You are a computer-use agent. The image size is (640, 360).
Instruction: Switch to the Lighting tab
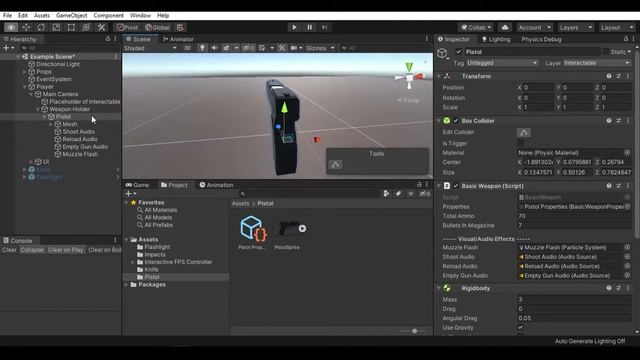496,39
